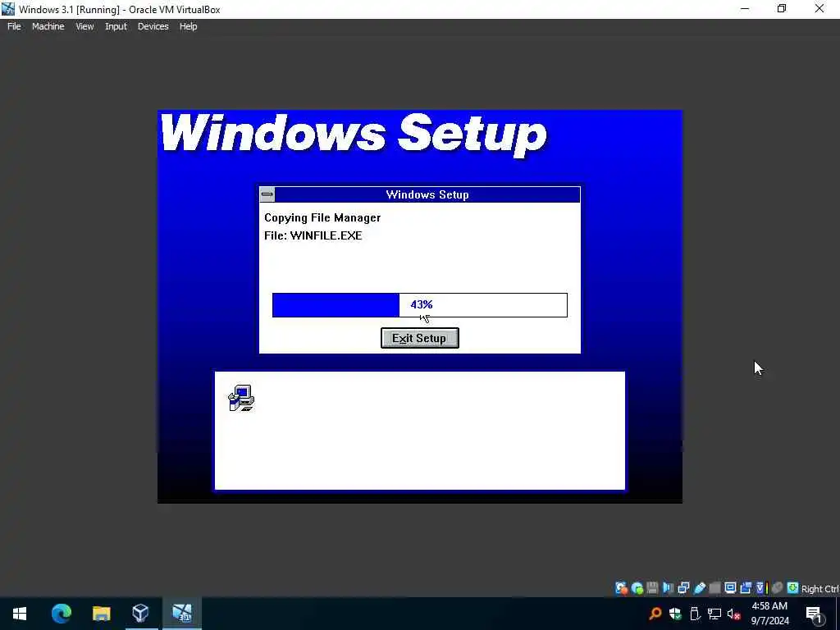Screen dimensions: 840x630
Task: Launch Microsoft Edge from the taskbar
Action: [61, 614]
